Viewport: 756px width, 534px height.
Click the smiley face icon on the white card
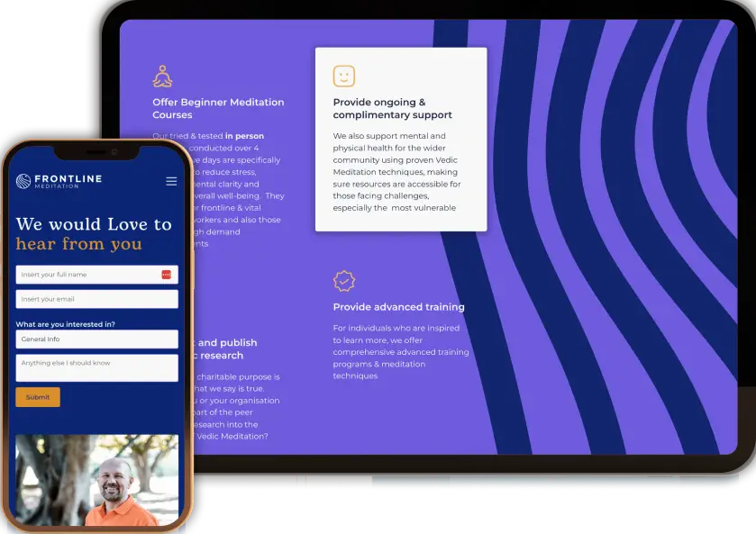click(x=343, y=76)
